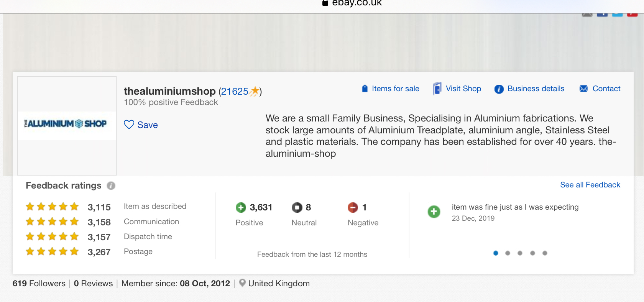The image size is (644, 302).
Task: Click the 619 Followers text
Action: pos(39,284)
